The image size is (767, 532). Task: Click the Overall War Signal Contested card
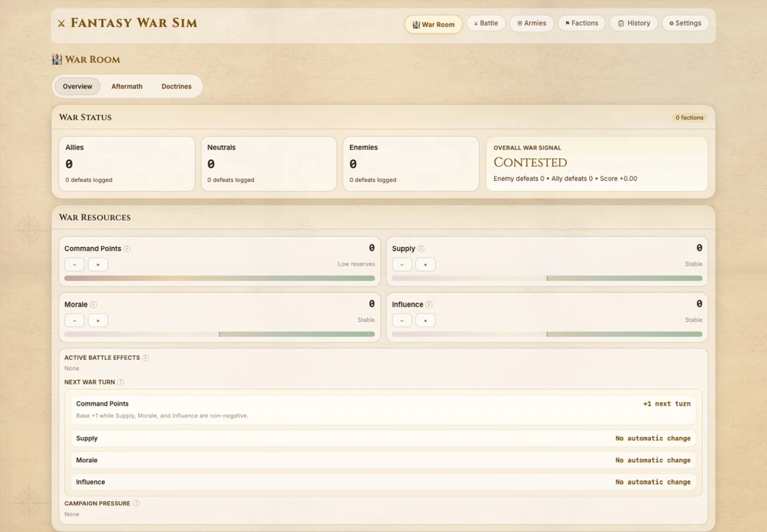(597, 164)
